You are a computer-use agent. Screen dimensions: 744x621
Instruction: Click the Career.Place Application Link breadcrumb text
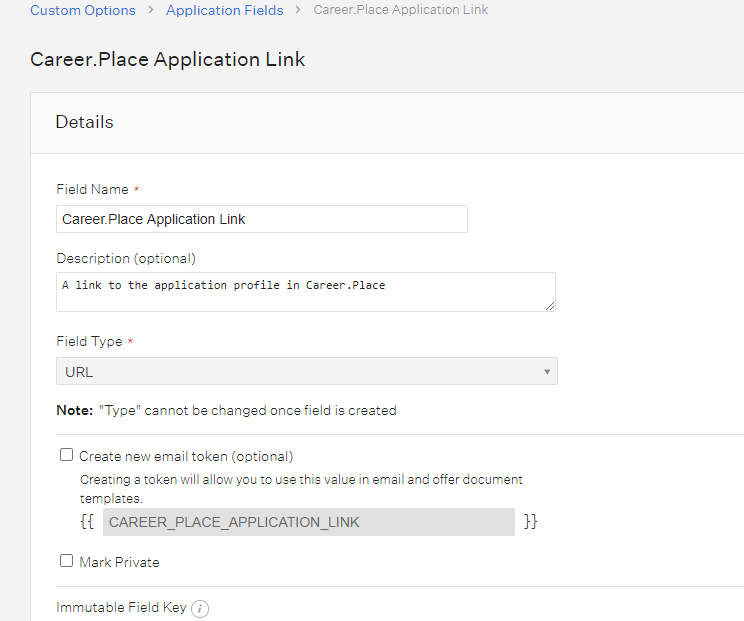pos(400,9)
